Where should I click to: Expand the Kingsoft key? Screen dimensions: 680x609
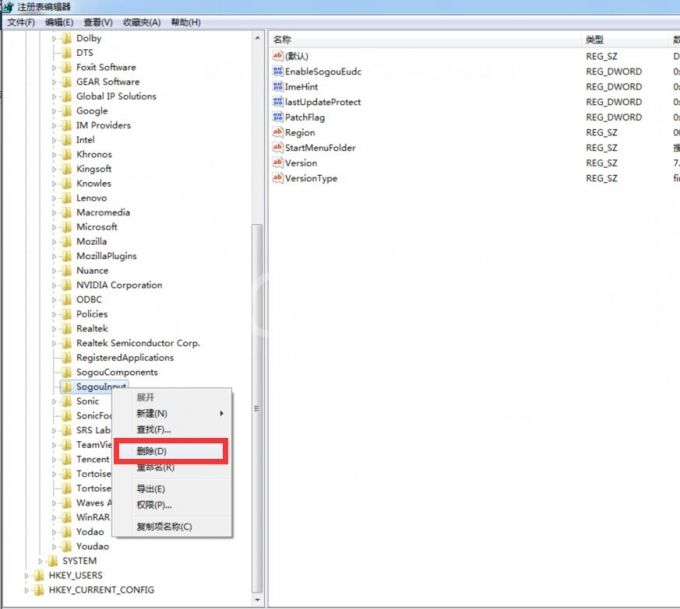(x=54, y=169)
